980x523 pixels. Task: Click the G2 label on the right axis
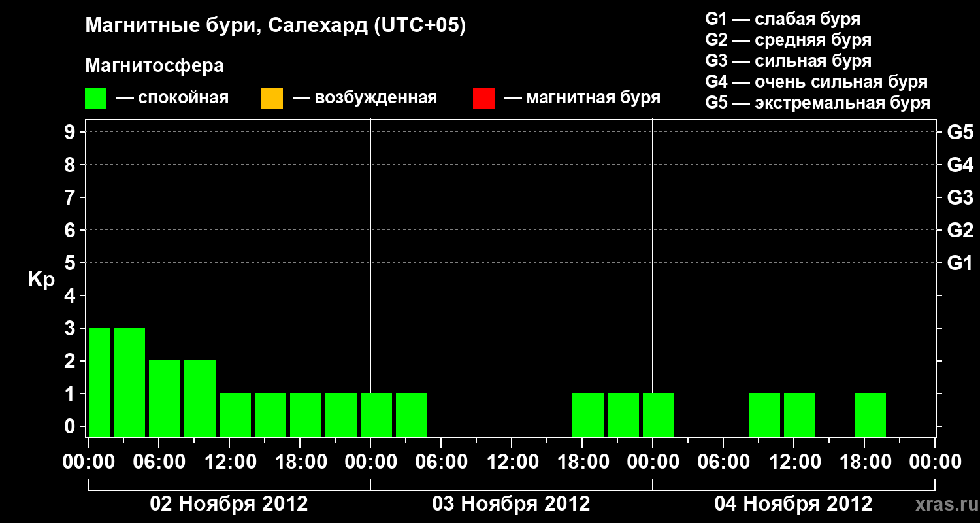coord(960,230)
